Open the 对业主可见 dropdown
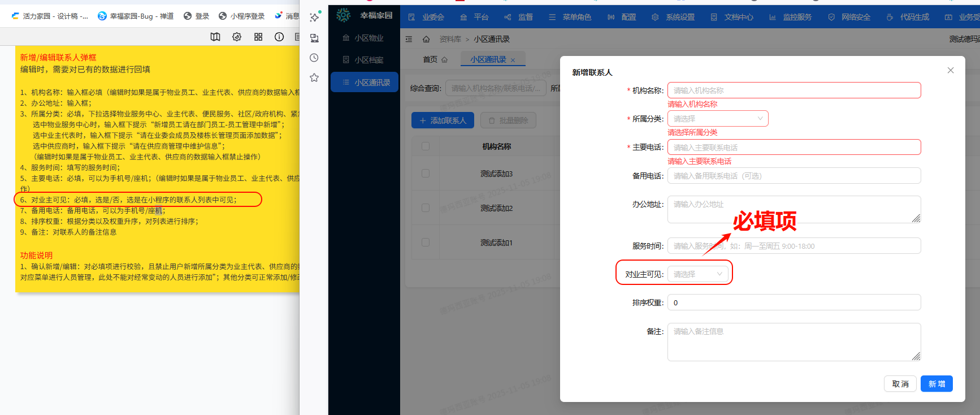Screen dimensions: 980x415 click(698, 274)
